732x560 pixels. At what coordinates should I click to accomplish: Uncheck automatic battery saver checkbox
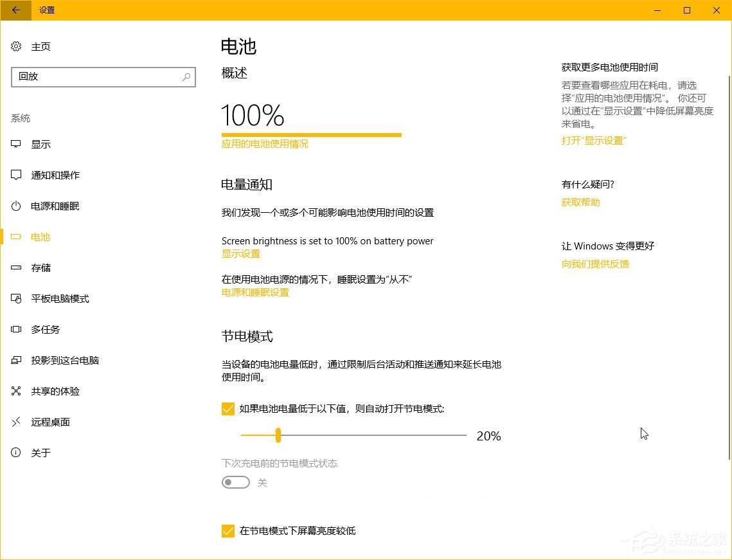coord(228,409)
